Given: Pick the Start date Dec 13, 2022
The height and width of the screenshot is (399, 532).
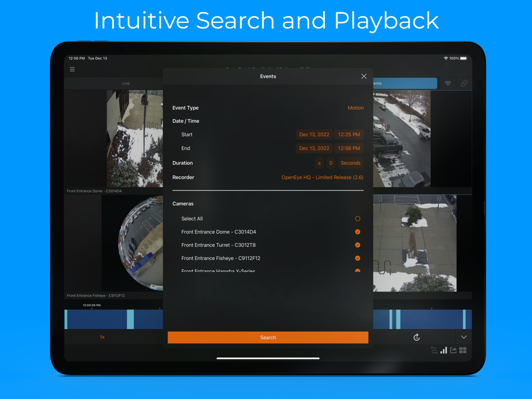Looking at the screenshot, I should pos(314,135).
